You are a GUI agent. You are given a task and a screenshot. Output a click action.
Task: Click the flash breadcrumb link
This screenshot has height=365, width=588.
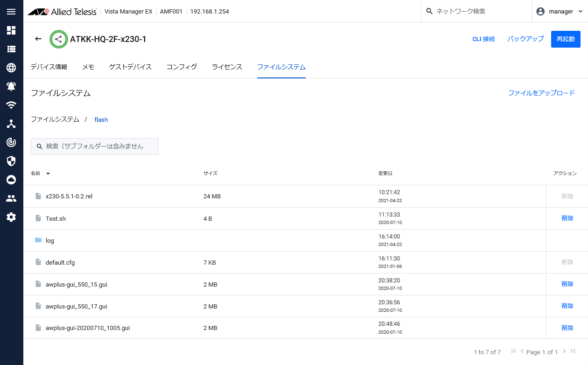(101, 120)
